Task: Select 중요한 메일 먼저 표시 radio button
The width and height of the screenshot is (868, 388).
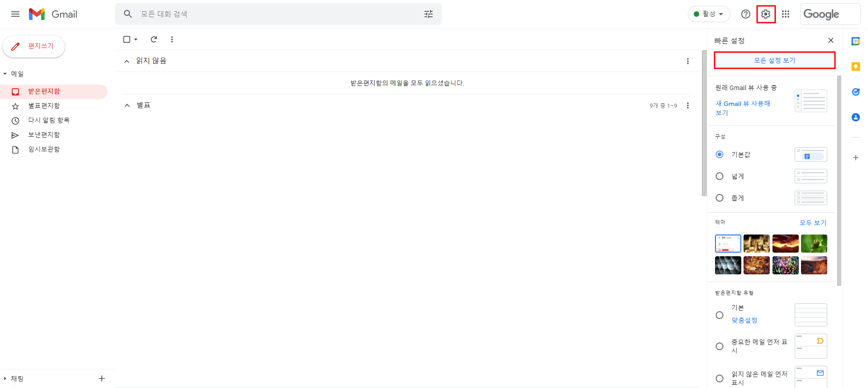Action: click(x=720, y=346)
